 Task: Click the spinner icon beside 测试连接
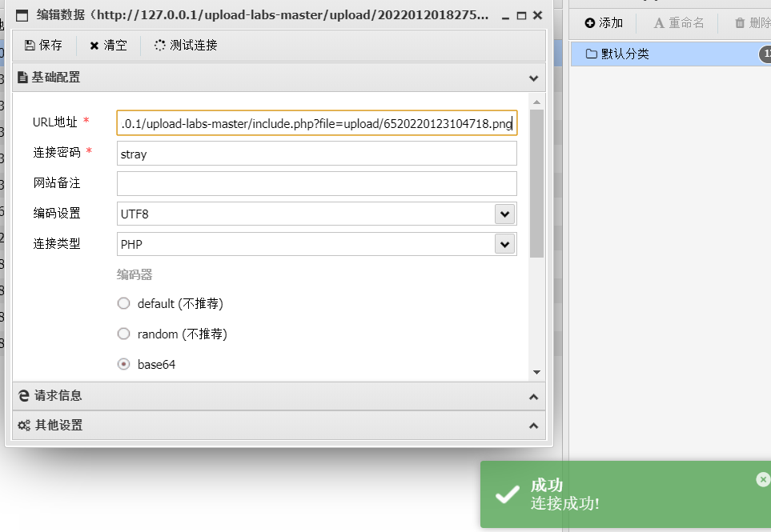pyautogui.click(x=160, y=45)
